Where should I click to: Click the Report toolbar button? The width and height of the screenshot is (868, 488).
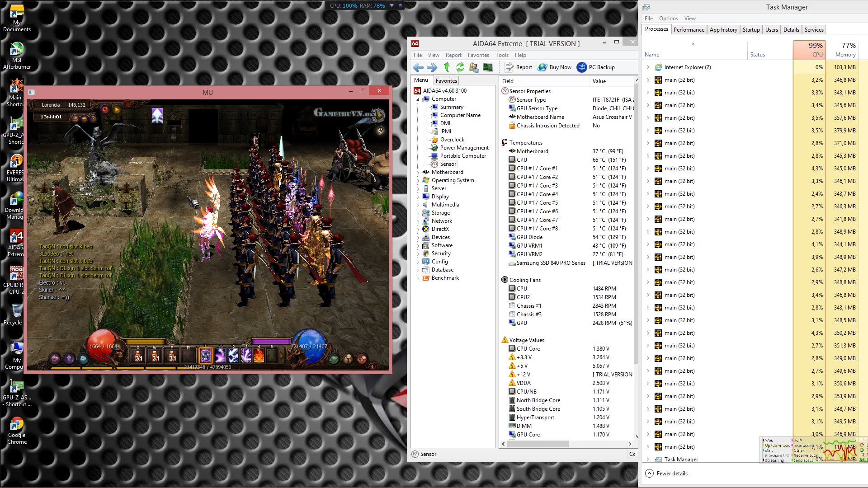(519, 68)
